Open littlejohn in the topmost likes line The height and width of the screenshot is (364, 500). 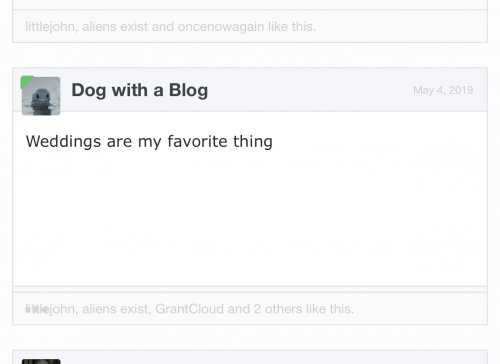tap(50, 27)
